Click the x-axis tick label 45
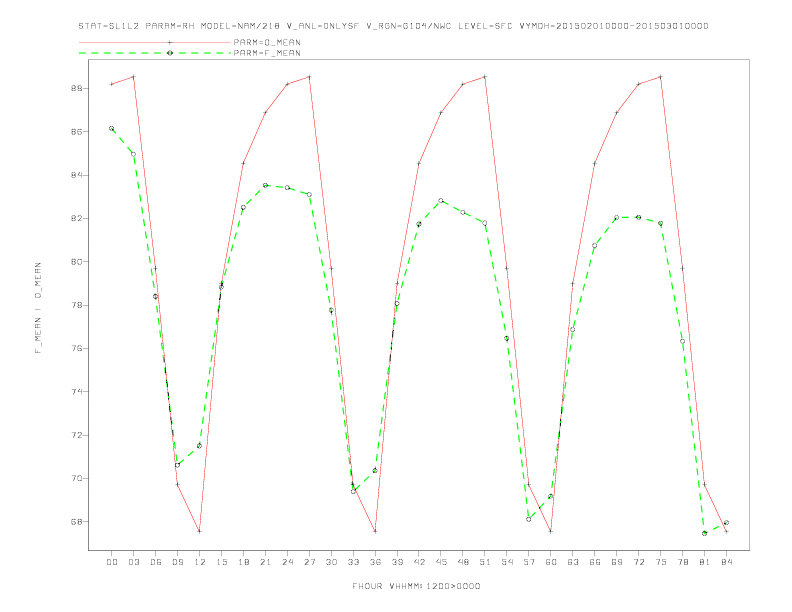Screen dimensions: 792x612 point(441,562)
